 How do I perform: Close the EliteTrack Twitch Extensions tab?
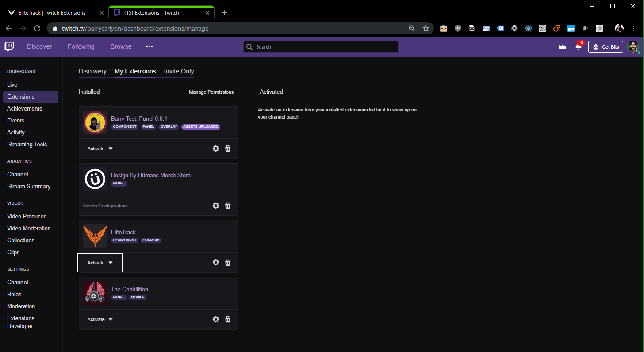pyautogui.click(x=102, y=13)
